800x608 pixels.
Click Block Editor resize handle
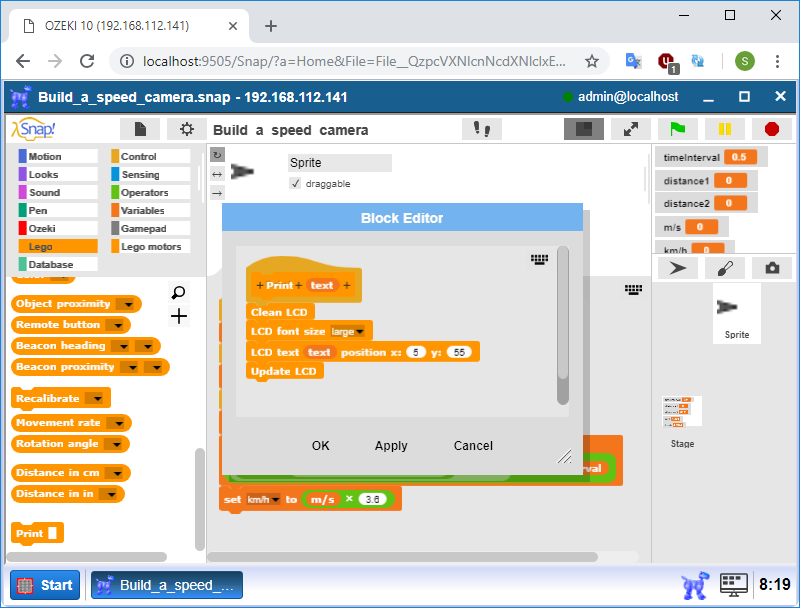pyautogui.click(x=564, y=455)
